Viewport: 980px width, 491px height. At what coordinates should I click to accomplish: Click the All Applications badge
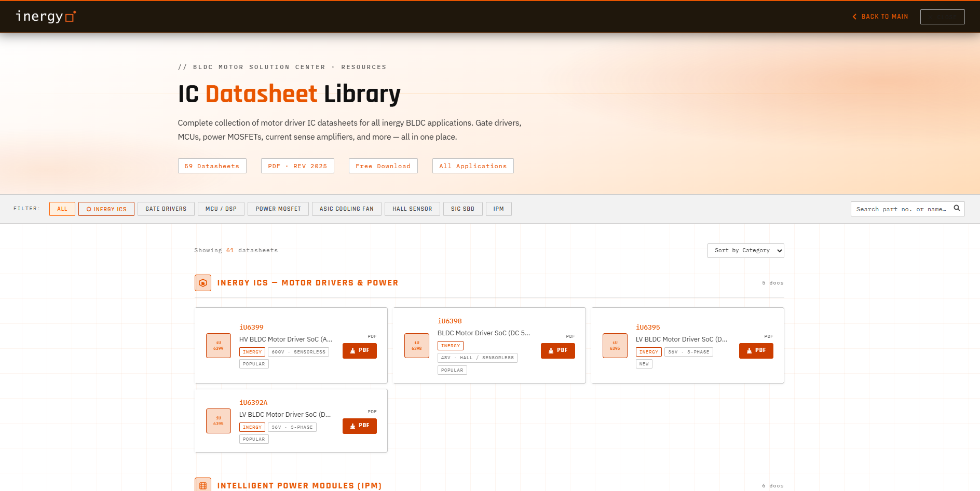(473, 166)
